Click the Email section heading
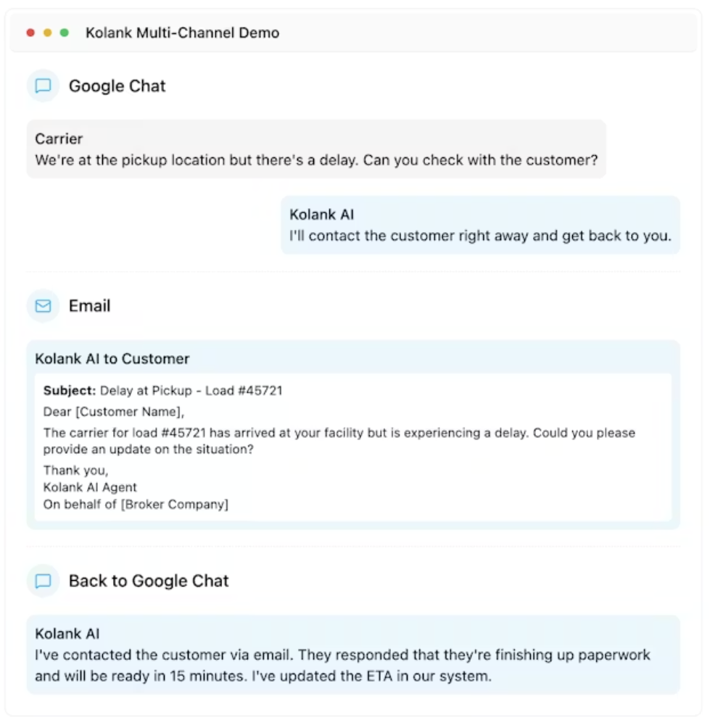This screenshot has height=728, width=718. point(89,306)
